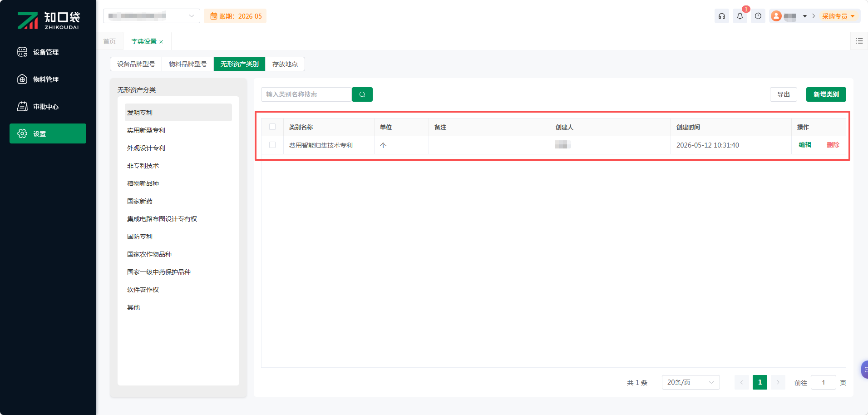Toggle the select-all header checkbox
The image size is (868, 415).
tap(272, 127)
